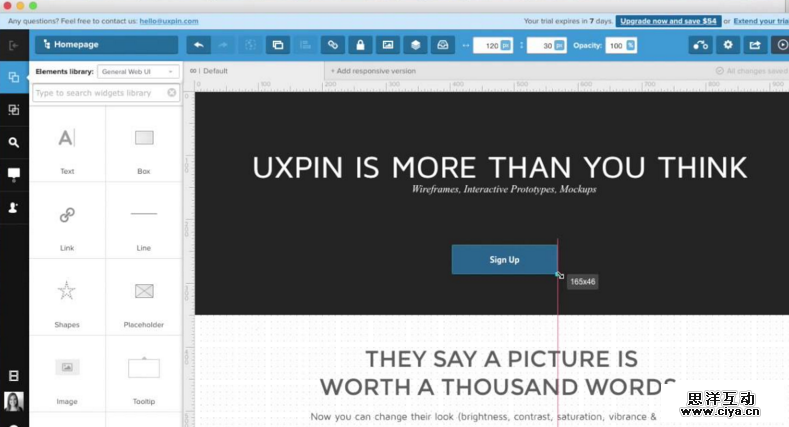Open search from the left sidebar
Image resolution: width=789 pixels, height=427 pixels.
pos(14,142)
